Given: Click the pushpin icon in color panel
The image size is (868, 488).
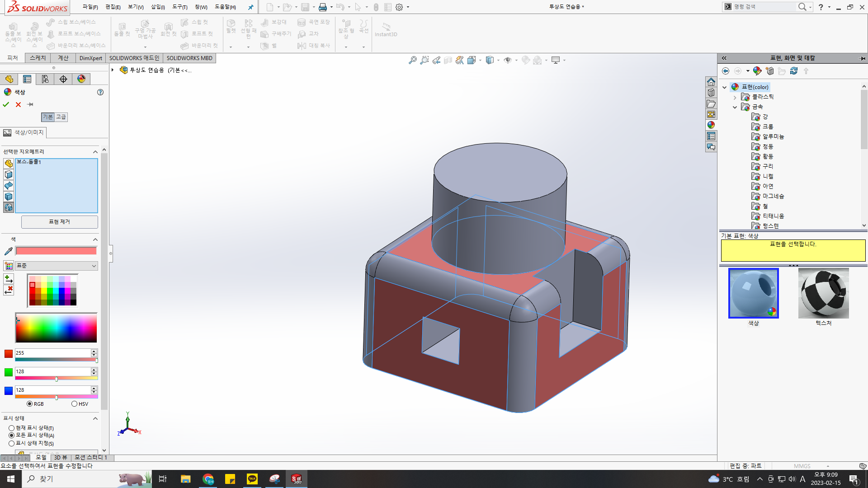Looking at the screenshot, I should tap(30, 104).
